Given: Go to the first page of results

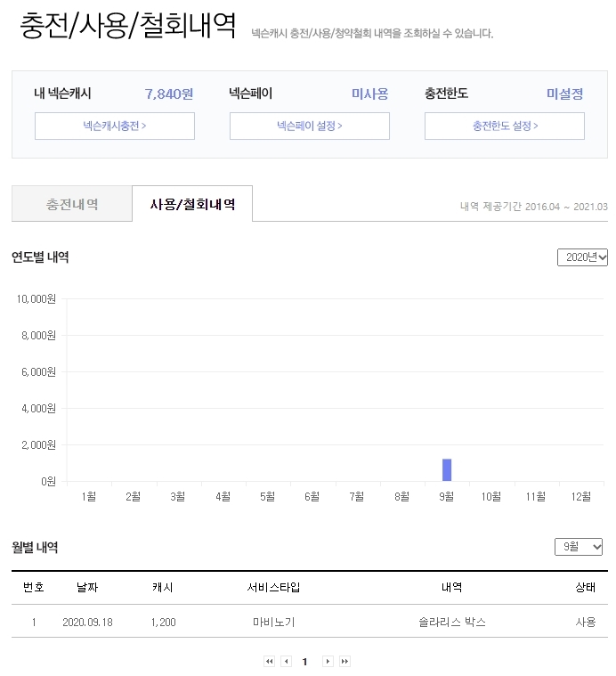Looking at the screenshot, I should (269, 661).
